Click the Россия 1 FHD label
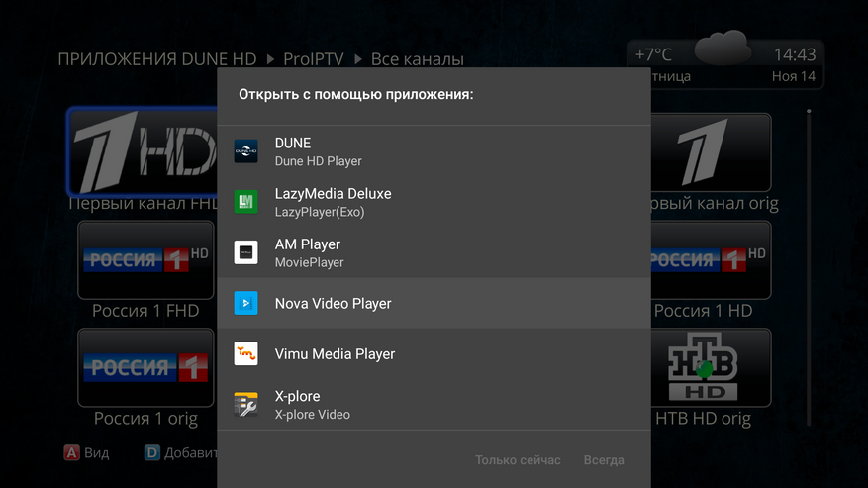Viewport: 868px width, 488px height. [x=145, y=311]
